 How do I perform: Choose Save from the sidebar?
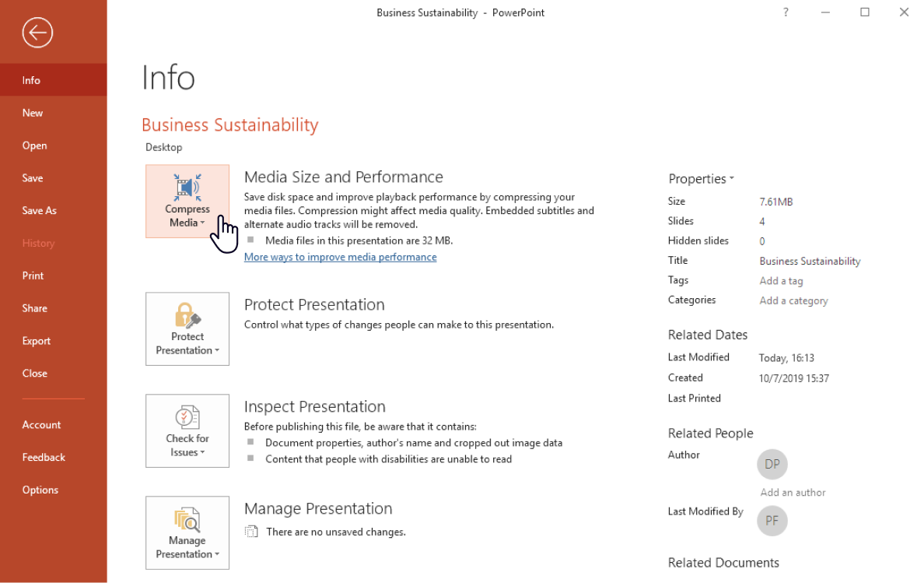pos(54,178)
